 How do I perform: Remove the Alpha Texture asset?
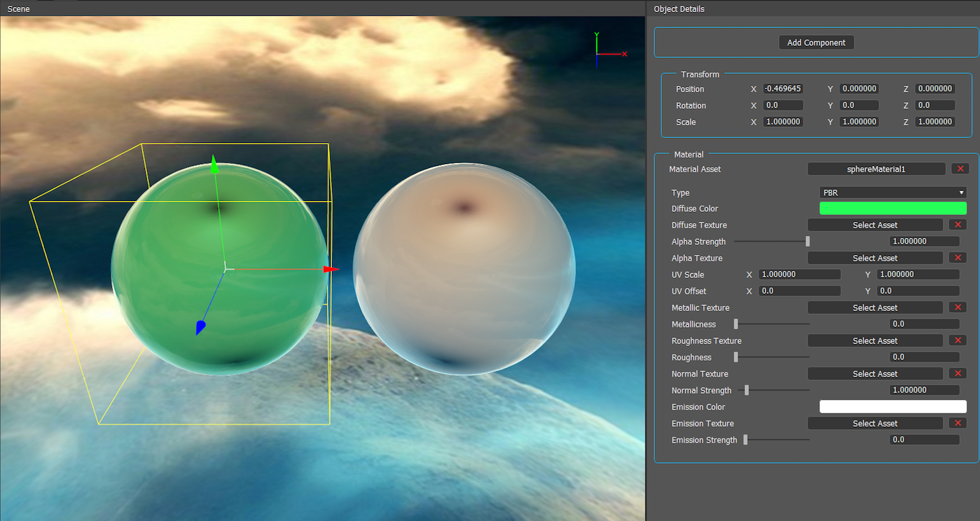[x=958, y=258]
